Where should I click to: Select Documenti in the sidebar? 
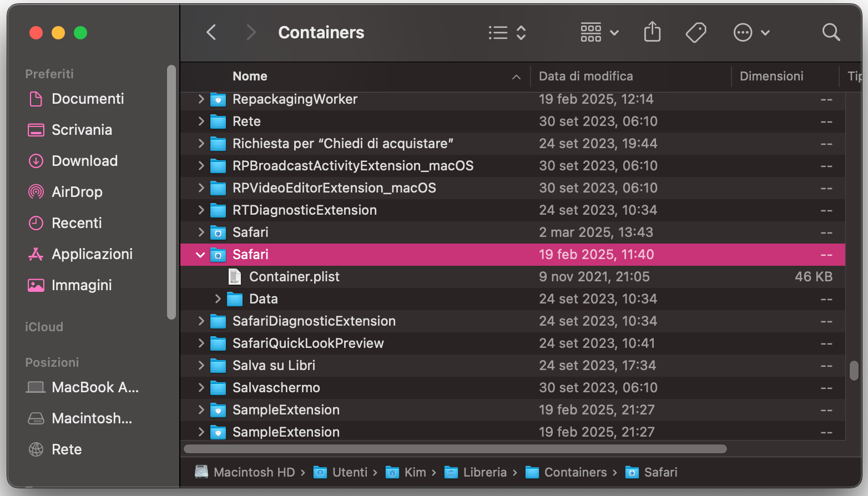(88, 99)
